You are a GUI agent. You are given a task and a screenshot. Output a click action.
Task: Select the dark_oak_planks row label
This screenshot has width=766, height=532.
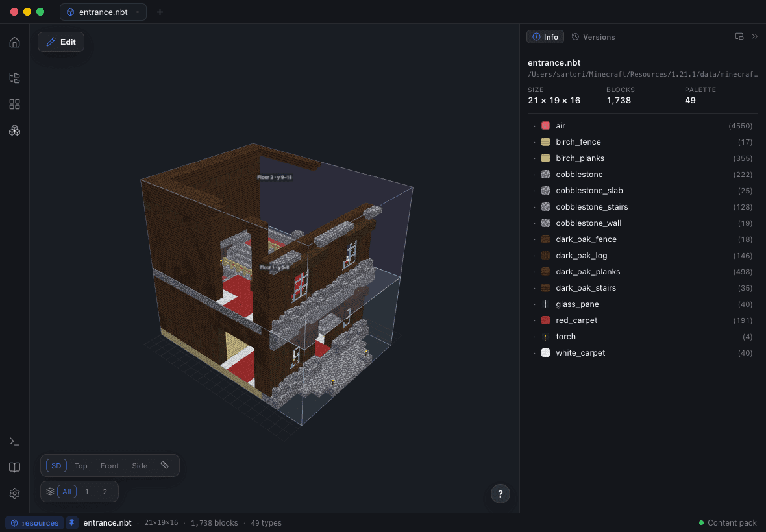coord(587,271)
